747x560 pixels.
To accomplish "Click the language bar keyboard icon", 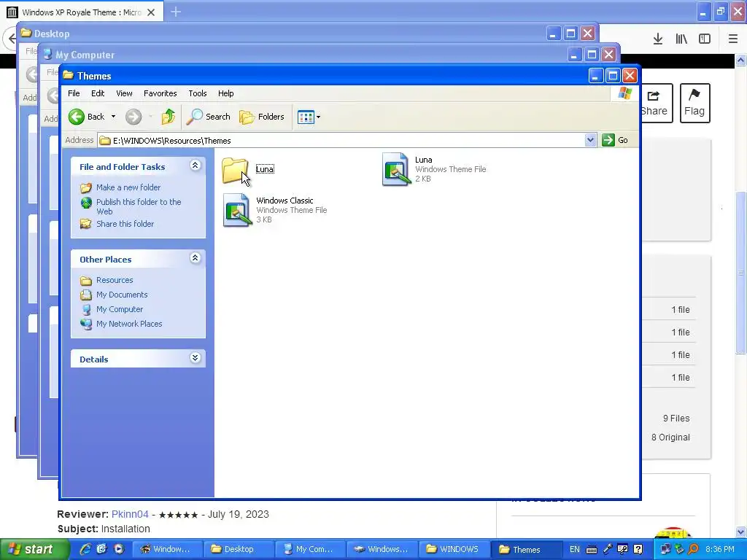I will (591, 550).
